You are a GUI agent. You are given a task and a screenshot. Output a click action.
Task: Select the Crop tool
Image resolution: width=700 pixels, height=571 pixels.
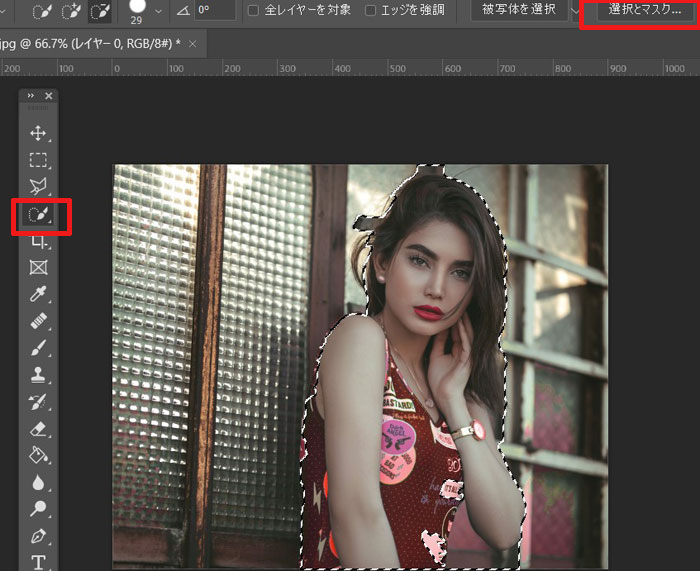tap(38, 241)
